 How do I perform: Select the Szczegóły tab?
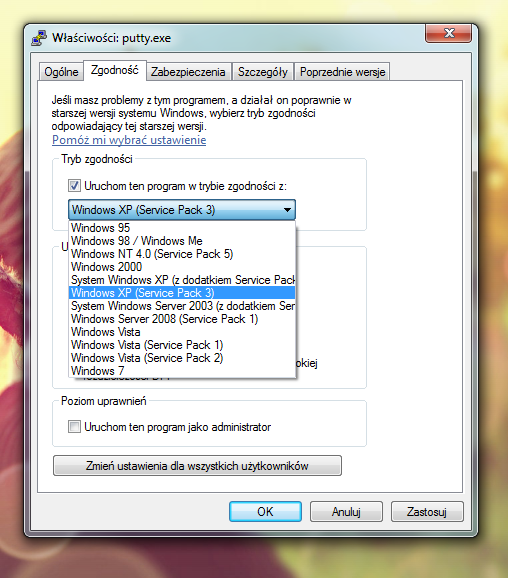pyautogui.click(x=262, y=72)
